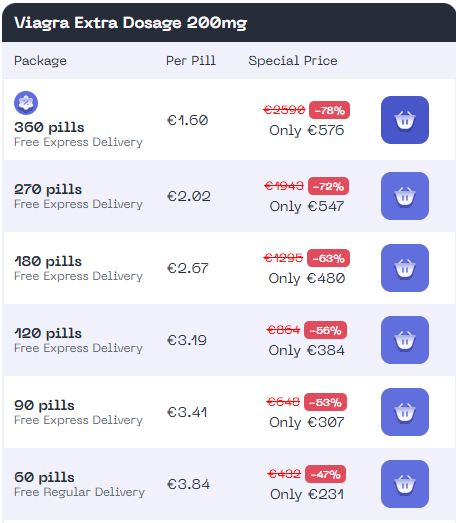Click the discount badge icon above 360 pills

click(x=26, y=103)
